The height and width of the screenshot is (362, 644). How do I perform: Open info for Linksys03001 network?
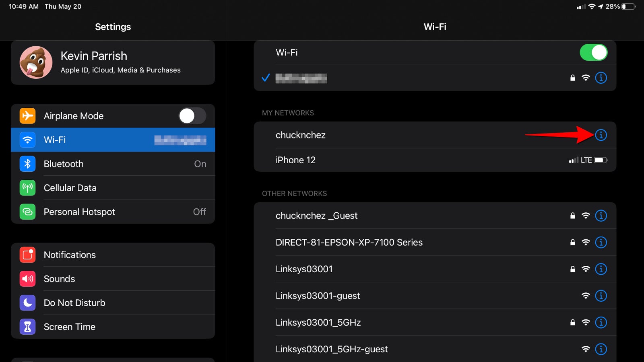(601, 269)
